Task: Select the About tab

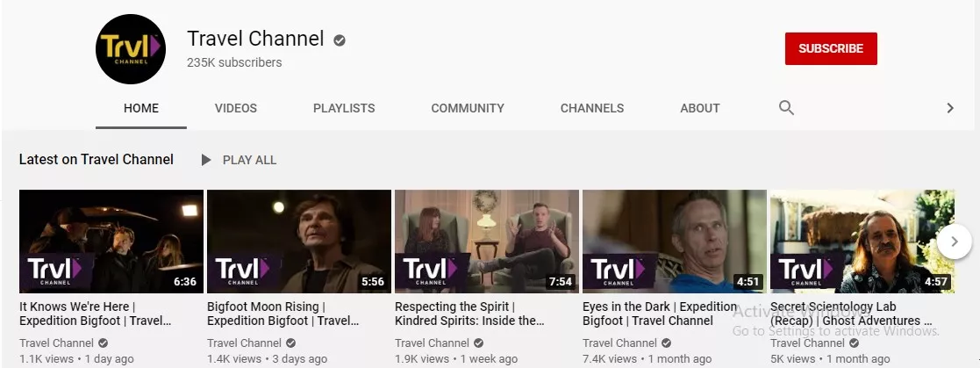Action: [700, 108]
